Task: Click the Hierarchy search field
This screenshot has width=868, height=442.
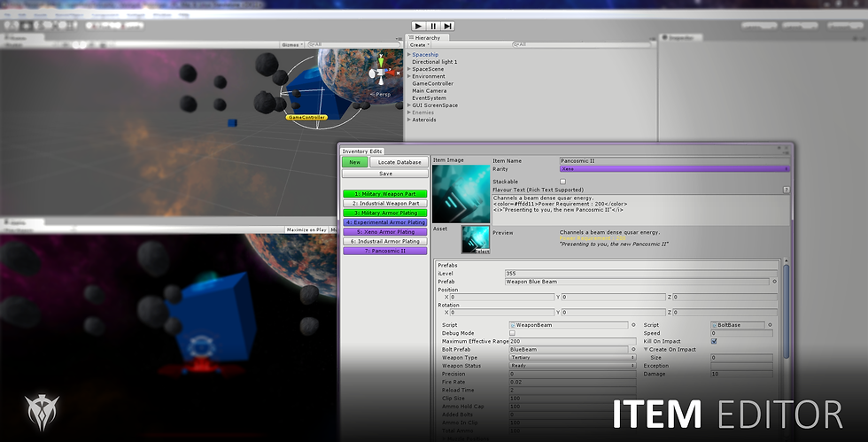Action: 581,45
